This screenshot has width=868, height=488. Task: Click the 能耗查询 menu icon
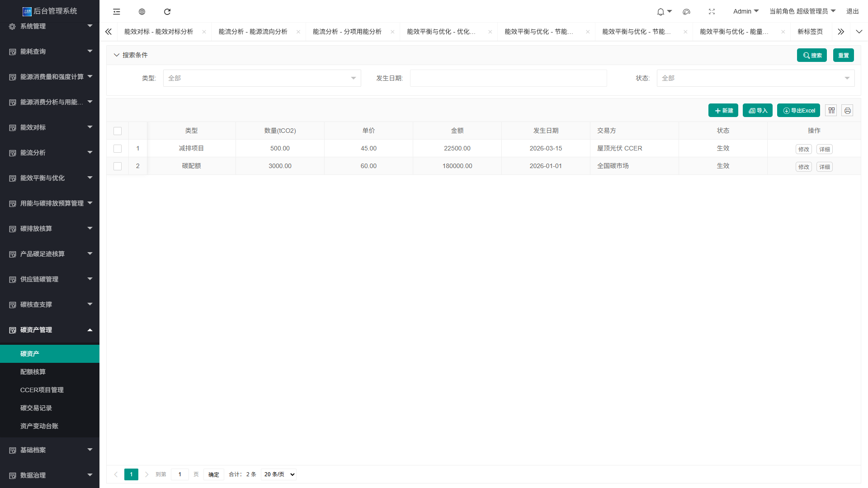(x=12, y=52)
